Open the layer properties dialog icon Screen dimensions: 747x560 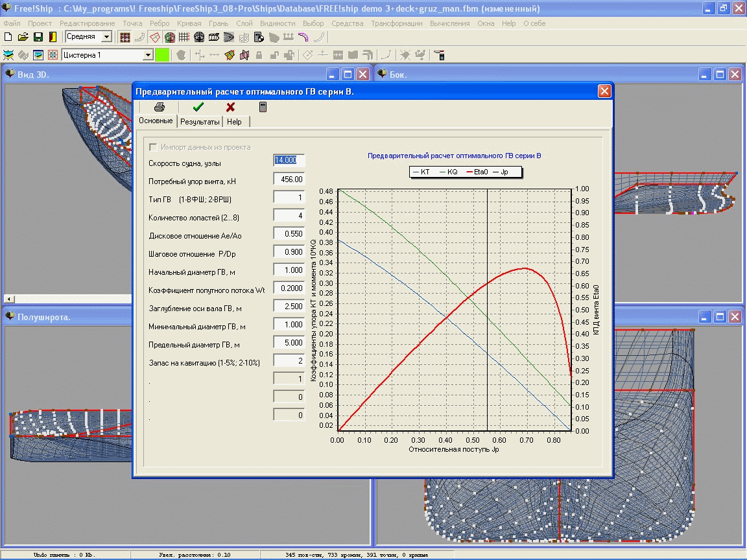tap(38, 55)
